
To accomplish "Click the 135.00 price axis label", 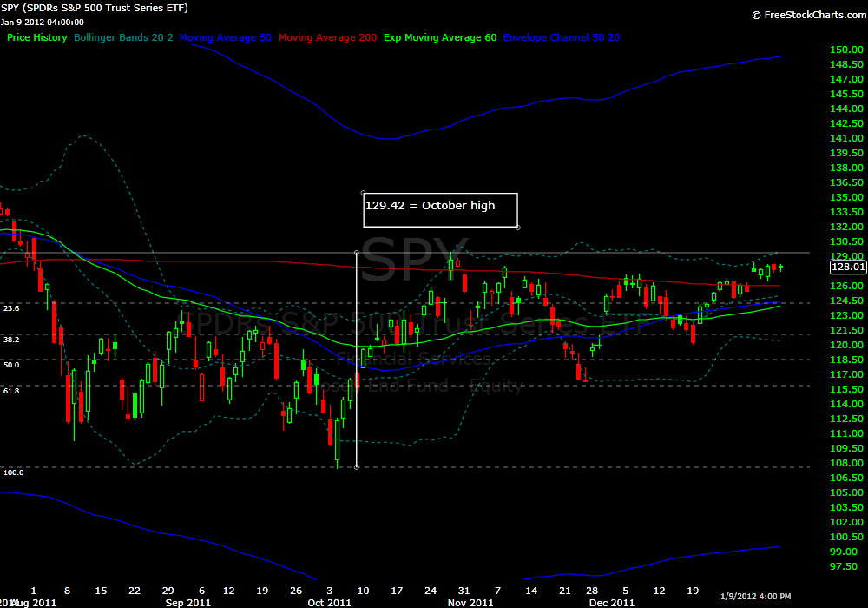I will tap(846, 197).
